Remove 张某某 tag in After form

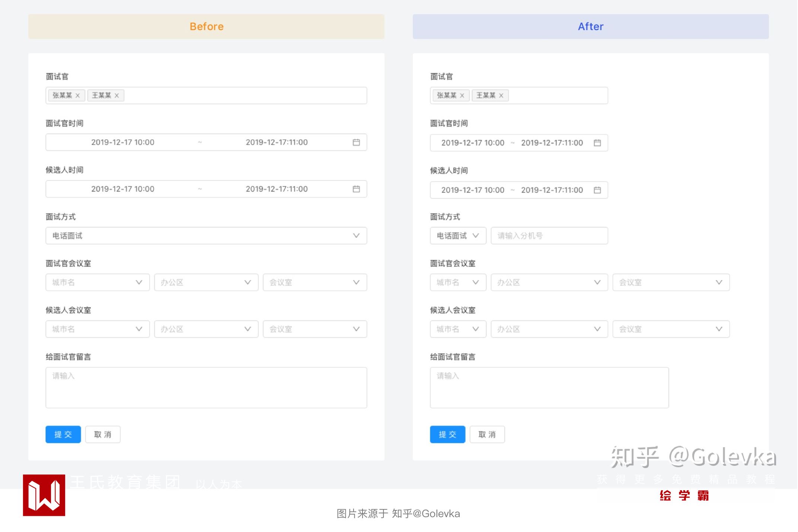[x=462, y=96]
